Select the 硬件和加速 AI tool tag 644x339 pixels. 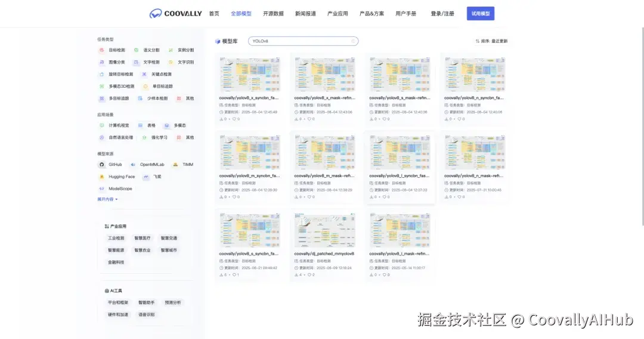click(118, 315)
